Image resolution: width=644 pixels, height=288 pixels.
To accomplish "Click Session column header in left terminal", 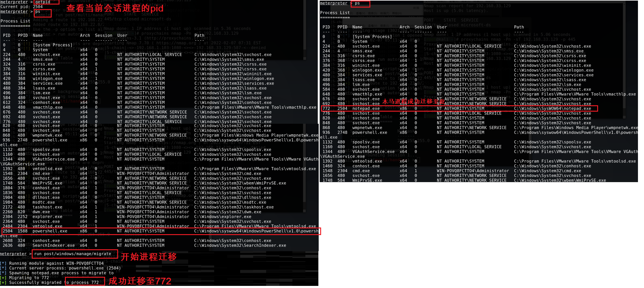I will pos(104,35).
